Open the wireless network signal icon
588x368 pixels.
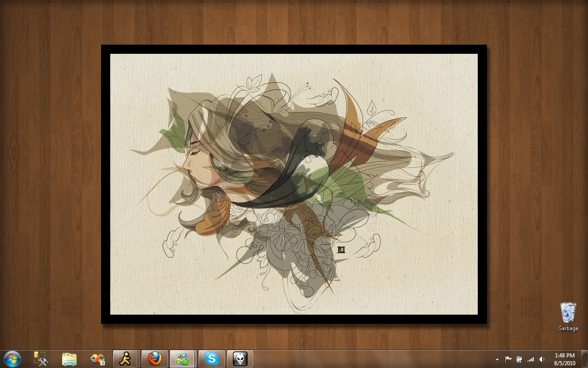click(531, 359)
